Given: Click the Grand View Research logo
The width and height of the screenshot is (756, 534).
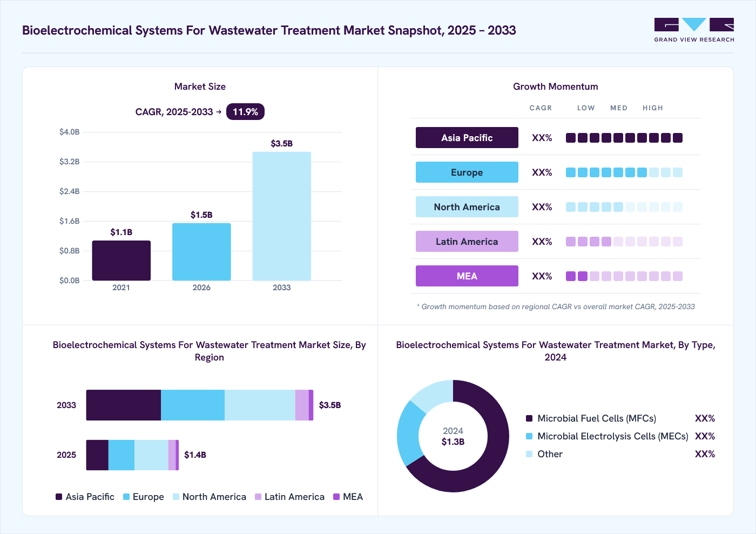Looking at the screenshot, I should pyautogui.click(x=694, y=30).
